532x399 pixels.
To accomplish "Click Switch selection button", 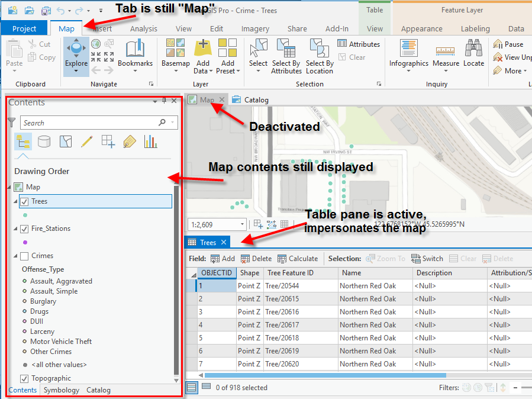I will click(x=427, y=259).
